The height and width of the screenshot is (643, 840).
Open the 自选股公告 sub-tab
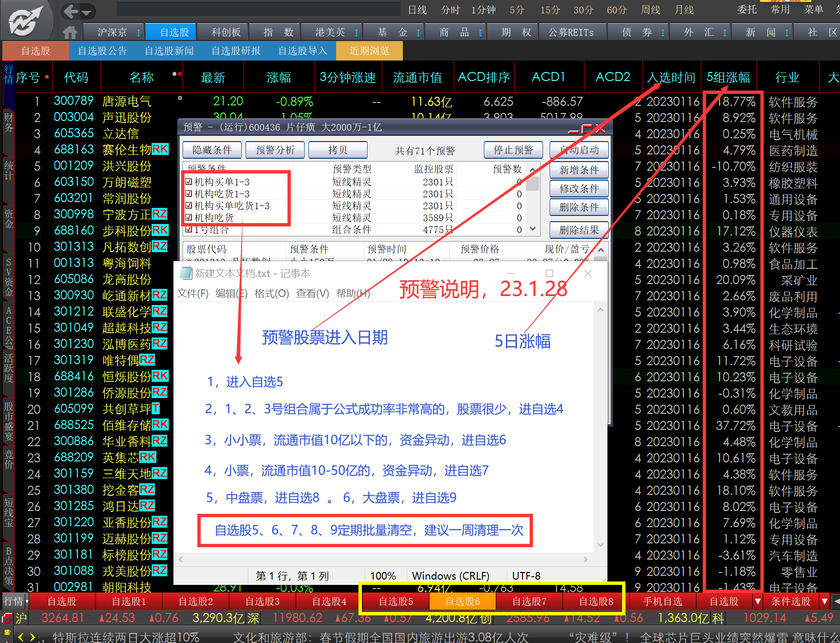pyautogui.click(x=102, y=51)
